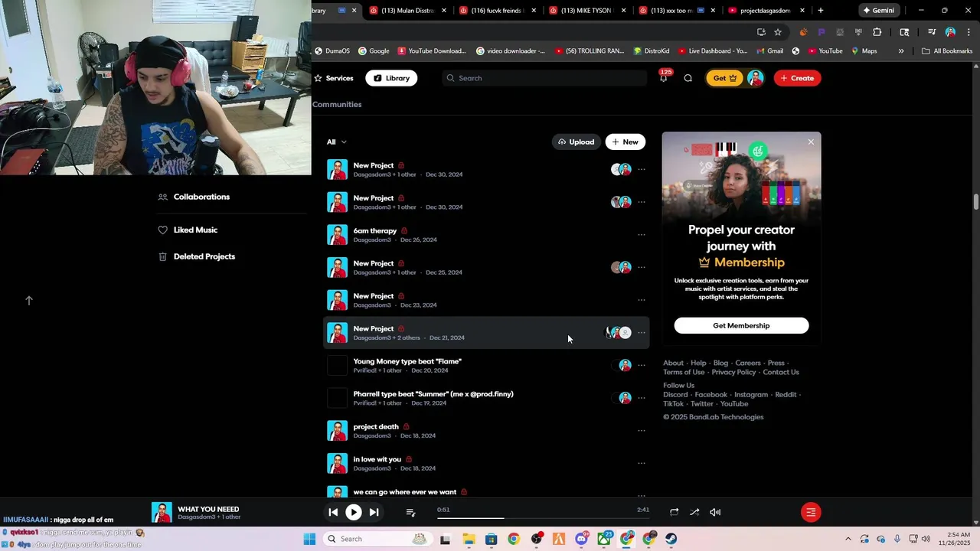Click the red round button in player bar
The height and width of the screenshot is (551, 980).
click(x=811, y=513)
